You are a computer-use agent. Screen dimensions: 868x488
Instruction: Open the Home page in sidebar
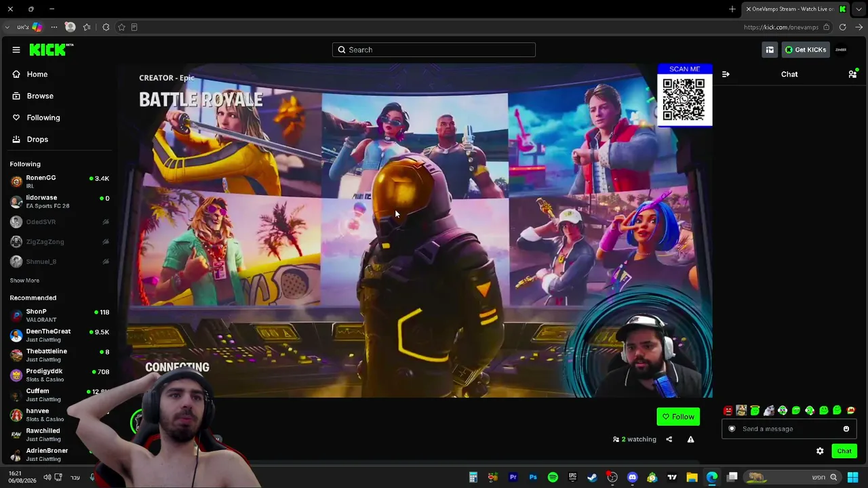[x=31, y=74]
